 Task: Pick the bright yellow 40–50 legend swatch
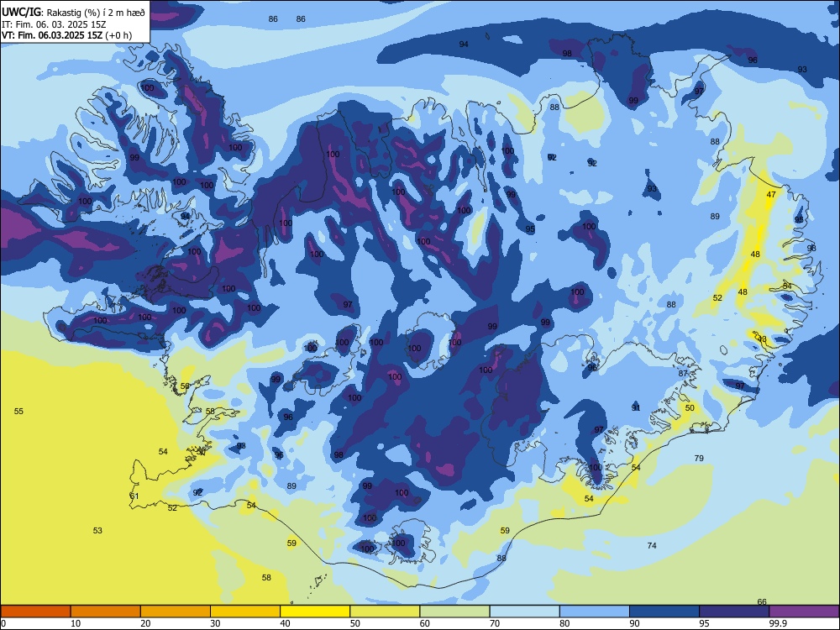(315, 612)
